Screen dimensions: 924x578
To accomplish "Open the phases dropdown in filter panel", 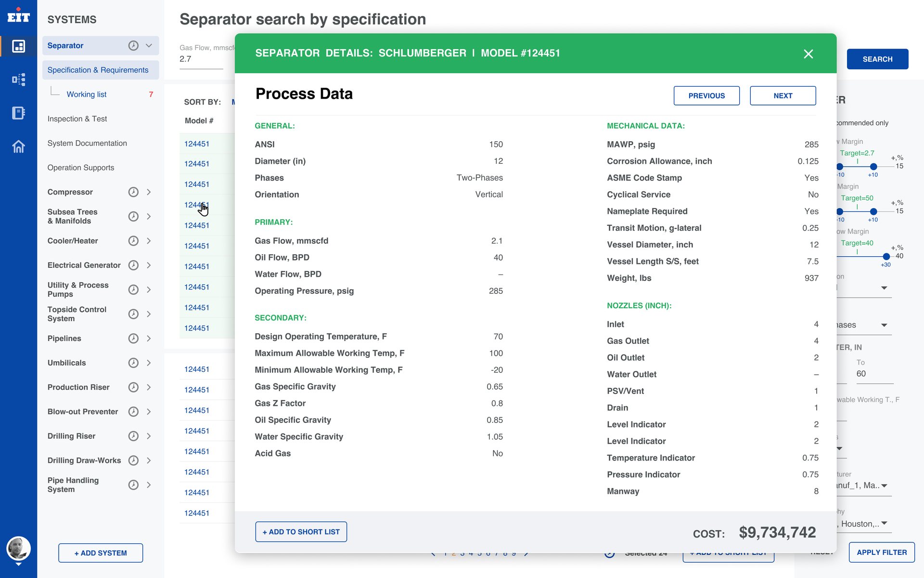I will pyautogui.click(x=864, y=325).
